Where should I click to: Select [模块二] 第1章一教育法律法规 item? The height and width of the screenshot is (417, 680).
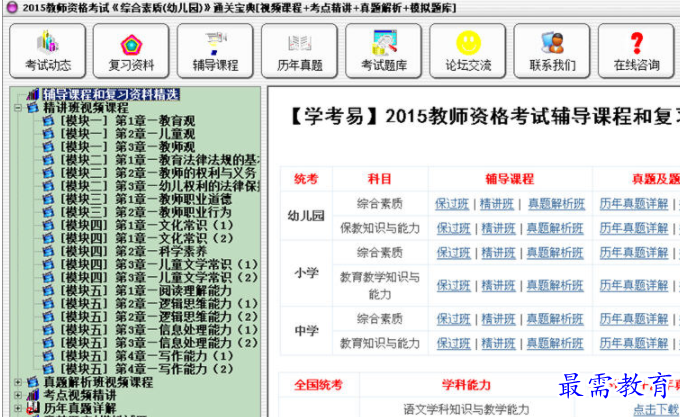[160, 160]
